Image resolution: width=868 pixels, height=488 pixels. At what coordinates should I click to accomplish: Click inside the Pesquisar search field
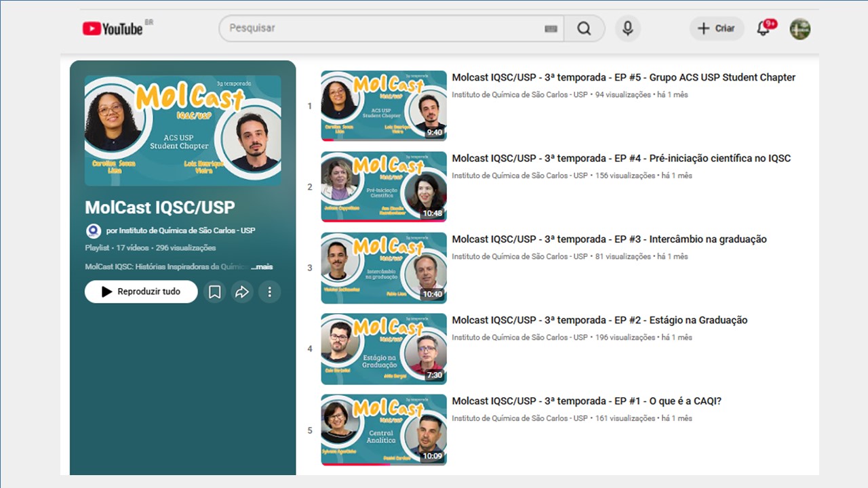point(380,28)
